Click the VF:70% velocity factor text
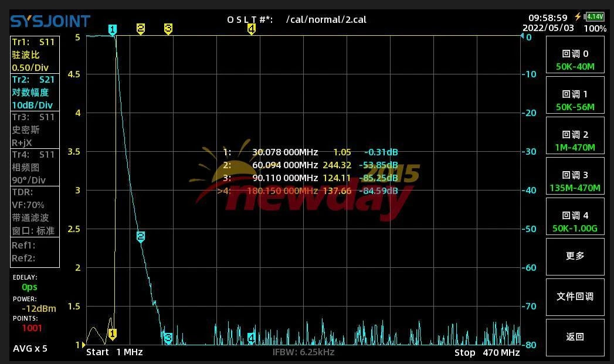 point(28,205)
